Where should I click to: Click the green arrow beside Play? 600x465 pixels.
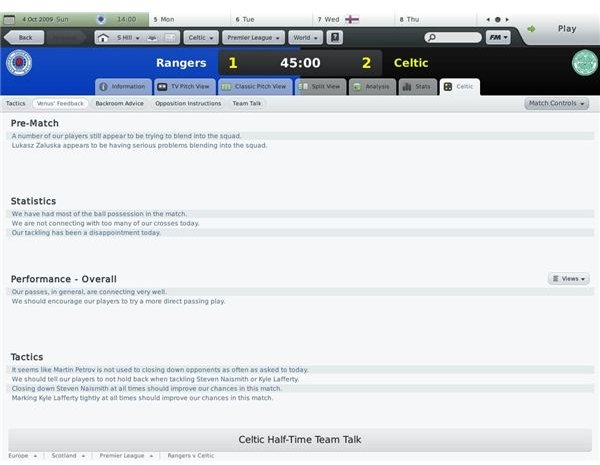click(x=531, y=29)
